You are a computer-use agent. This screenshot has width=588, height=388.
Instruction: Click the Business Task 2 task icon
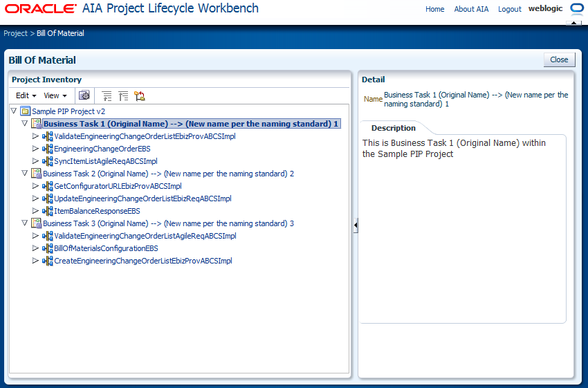pos(37,173)
